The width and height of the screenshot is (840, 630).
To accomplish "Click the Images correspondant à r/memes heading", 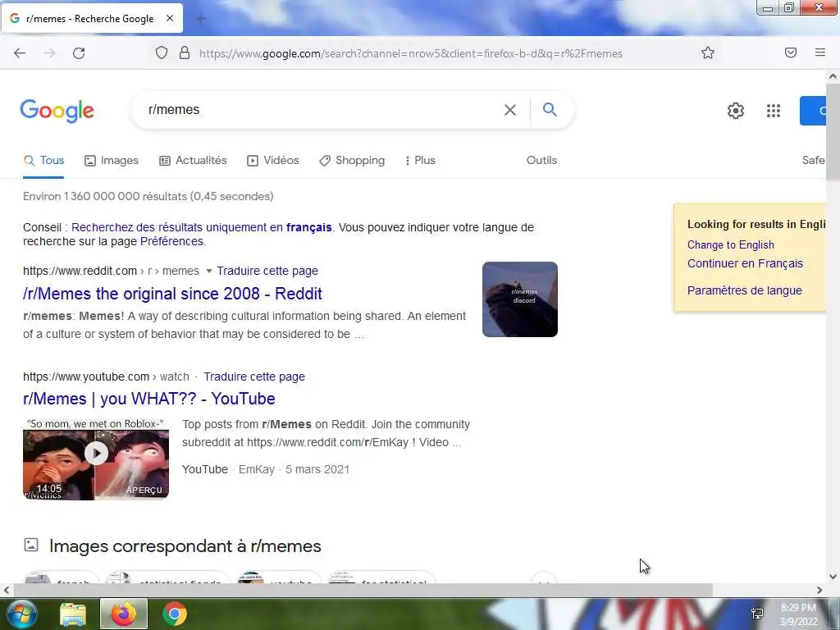I will [185, 546].
